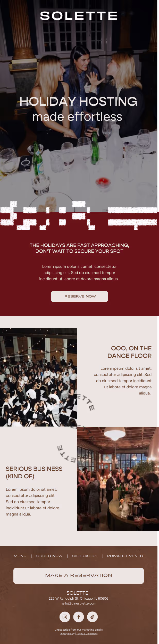Click the Reserve Now button

tap(79, 296)
